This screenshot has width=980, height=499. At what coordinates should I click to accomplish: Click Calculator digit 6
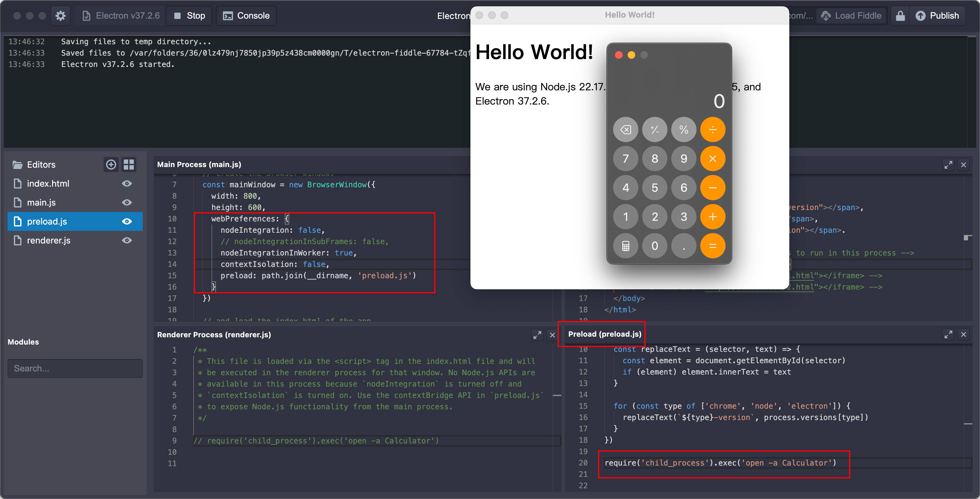click(x=684, y=188)
